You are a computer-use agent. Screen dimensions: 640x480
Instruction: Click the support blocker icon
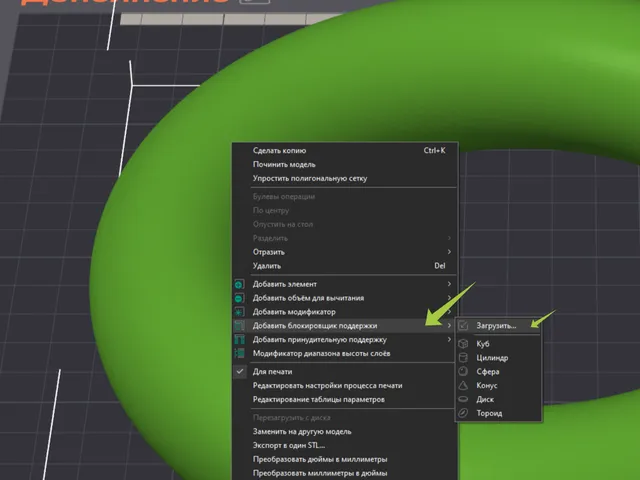point(239,326)
